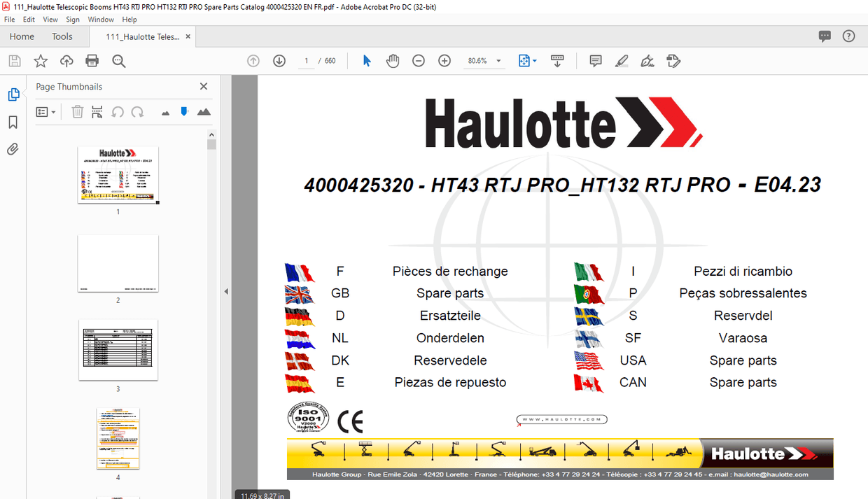Switch to the Tools tab

tap(62, 36)
